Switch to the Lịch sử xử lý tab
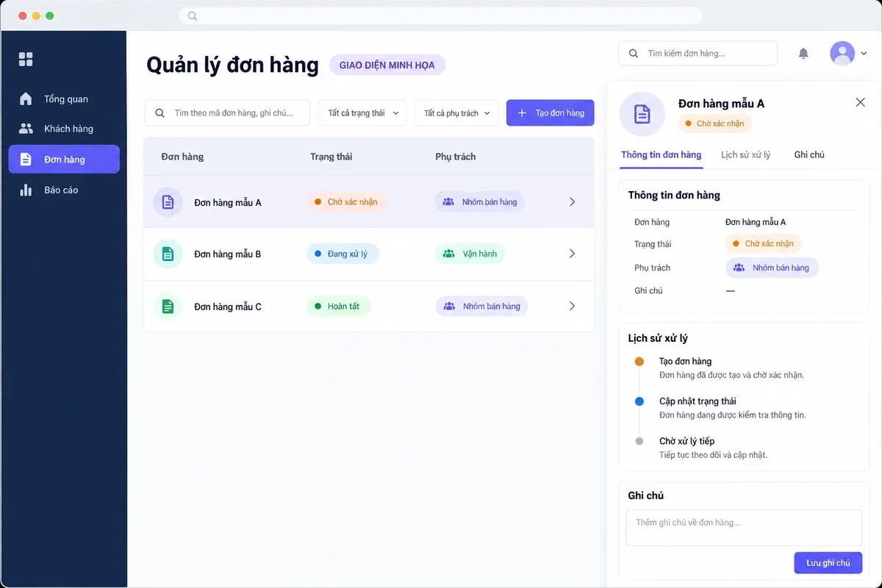 745,155
